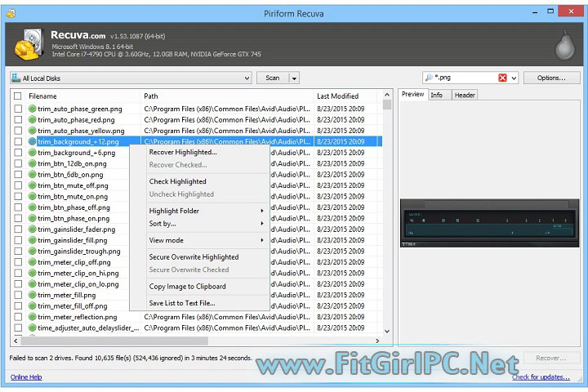Click green status dot of trim_auto_phase_green.png
Viewport: 588px width, 392px height.
32,108
